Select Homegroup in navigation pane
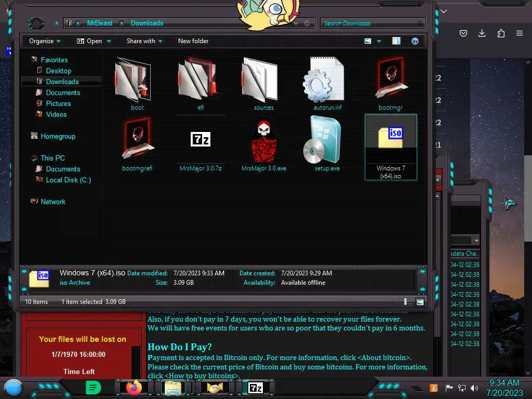532x399 pixels. [58, 136]
